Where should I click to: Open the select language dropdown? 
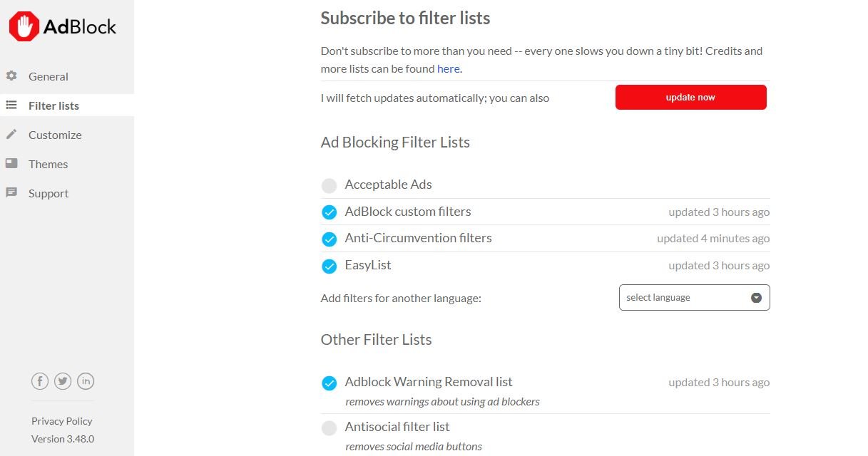(694, 298)
